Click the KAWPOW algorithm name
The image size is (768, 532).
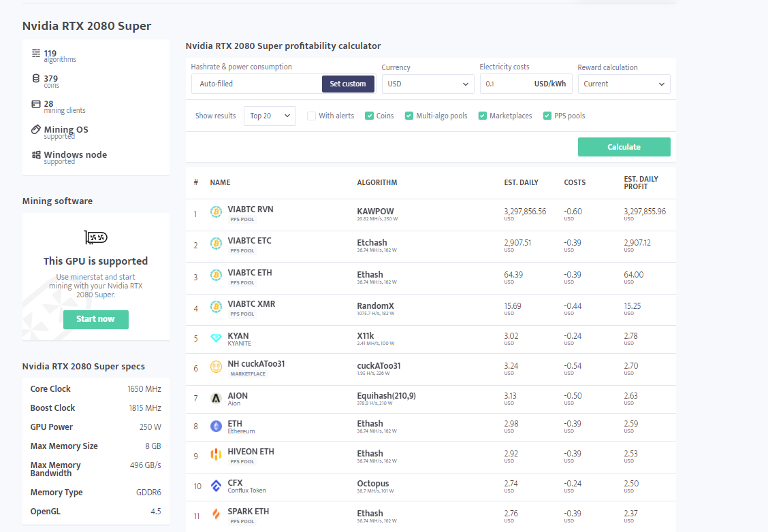click(375, 212)
